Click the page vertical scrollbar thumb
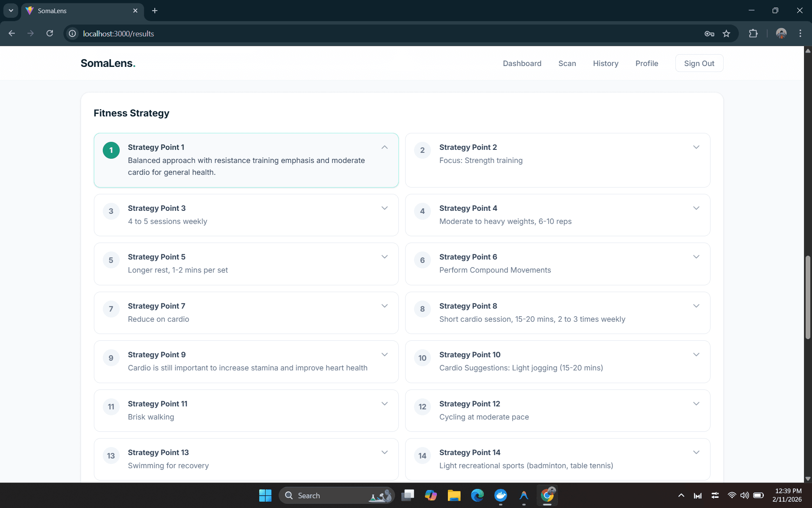This screenshot has width=812, height=508. [808, 297]
